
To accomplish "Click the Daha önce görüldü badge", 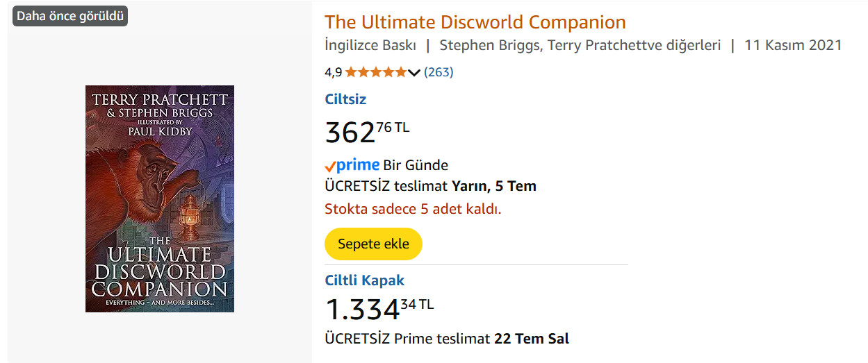I will pyautogui.click(x=70, y=16).
